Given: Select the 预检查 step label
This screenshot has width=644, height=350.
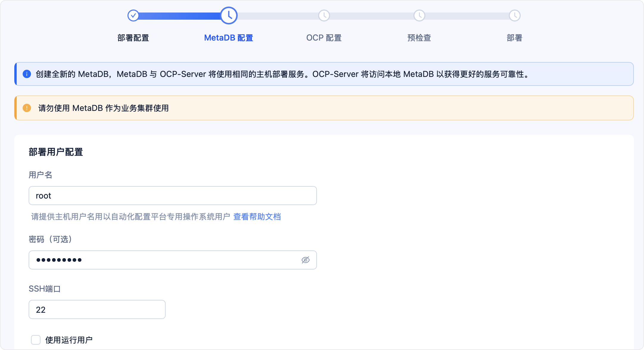Looking at the screenshot, I should tap(419, 38).
